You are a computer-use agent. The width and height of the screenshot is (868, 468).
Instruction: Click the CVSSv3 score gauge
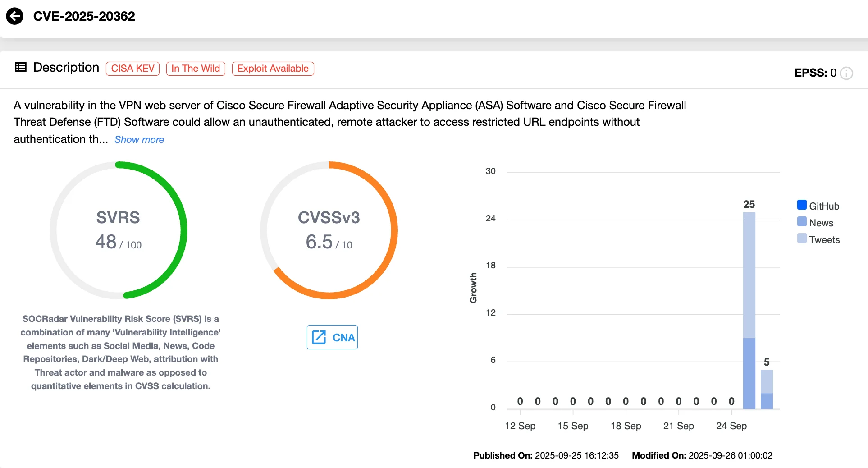tap(329, 230)
